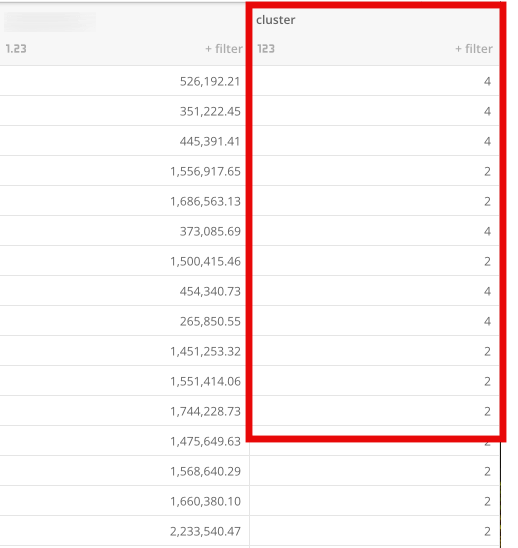Select the cell 351,222.45
Screen dimensions: 518x548
pyautogui.click(x=210, y=111)
